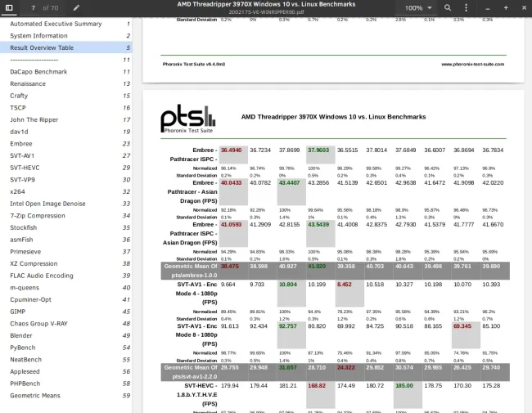Open the TSCP outline entry
This screenshot has width=532, height=413.
click(x=65, y=107)
